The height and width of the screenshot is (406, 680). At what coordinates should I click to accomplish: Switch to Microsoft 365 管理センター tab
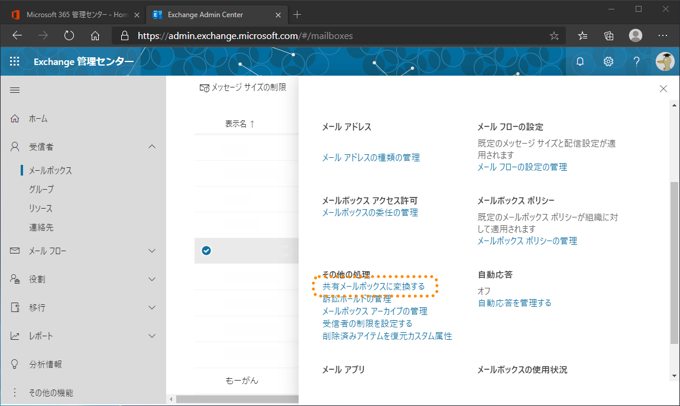click(76, 15)
